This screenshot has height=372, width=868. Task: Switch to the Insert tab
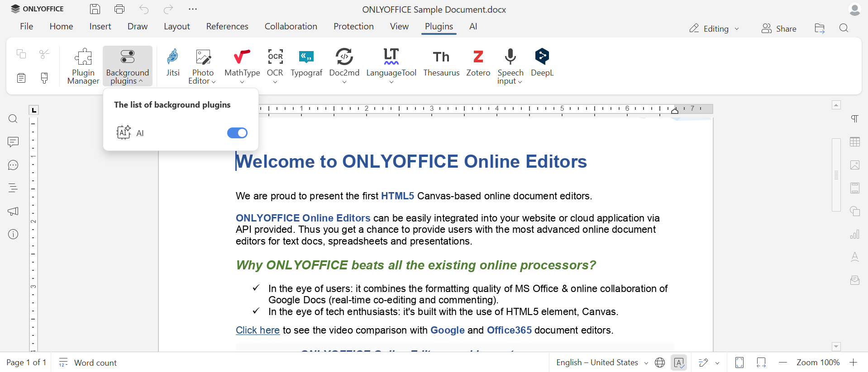click(100, 26)
